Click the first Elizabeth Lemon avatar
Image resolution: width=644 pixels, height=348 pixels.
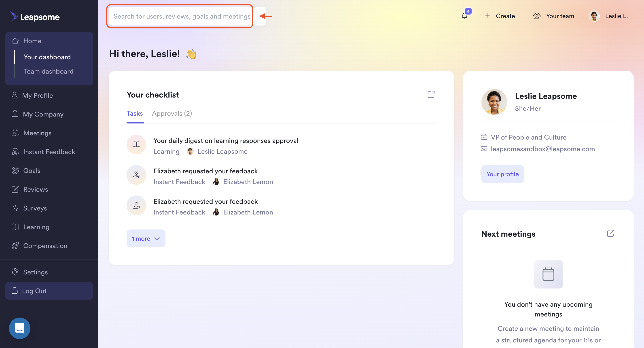216,182
